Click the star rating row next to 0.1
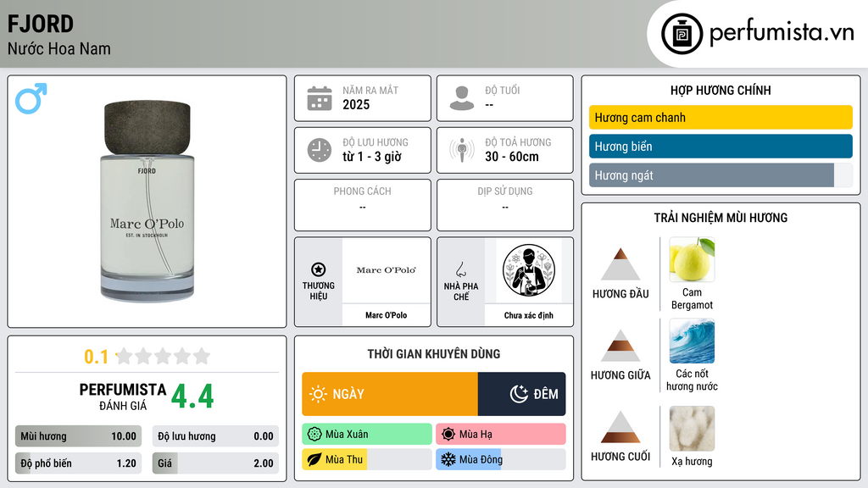The image size is (868, 488). click(x=163, y=356)
